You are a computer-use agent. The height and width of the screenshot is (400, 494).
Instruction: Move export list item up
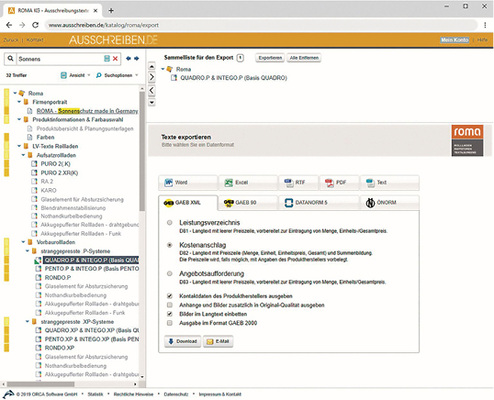[152, 66]
